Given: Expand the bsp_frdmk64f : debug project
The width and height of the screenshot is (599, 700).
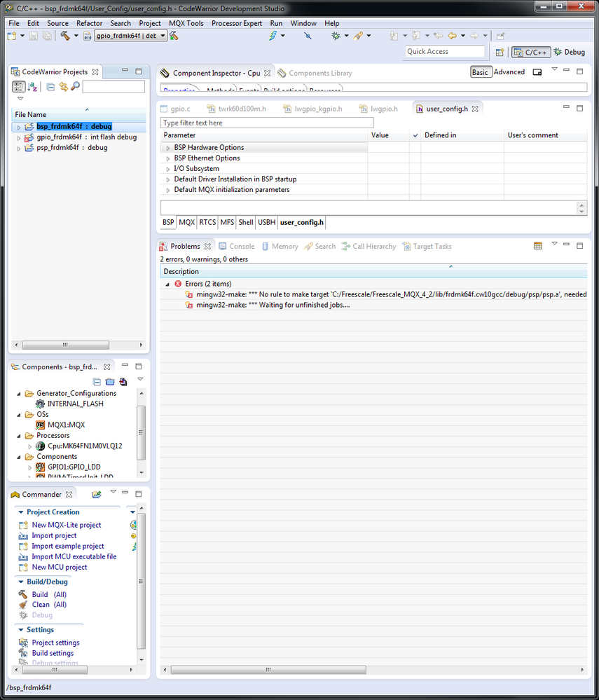Looking at the screenshot, I should (19, 128).
